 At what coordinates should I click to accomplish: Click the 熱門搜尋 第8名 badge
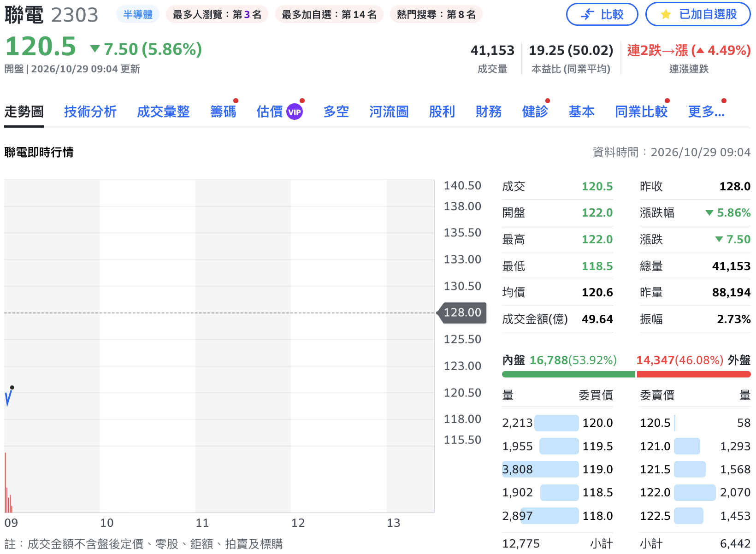[436, 15]
